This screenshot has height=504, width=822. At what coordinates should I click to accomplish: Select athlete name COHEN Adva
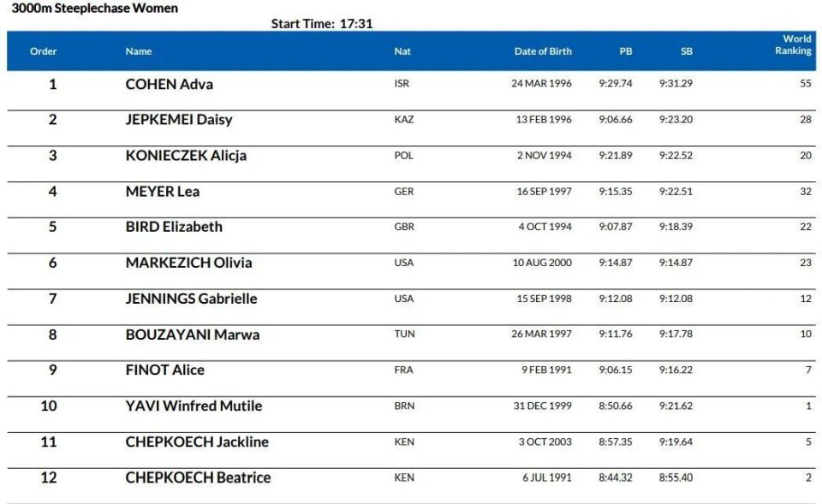pos(170,85)
